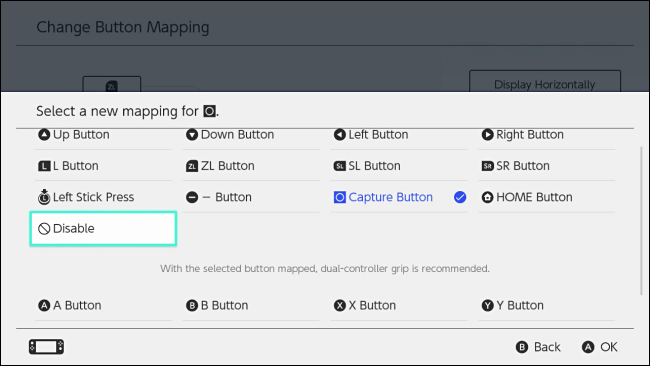Select the Capture Button option
Image resolution: width=650 pixels, height=366 pixels.
tap(398, 197)
